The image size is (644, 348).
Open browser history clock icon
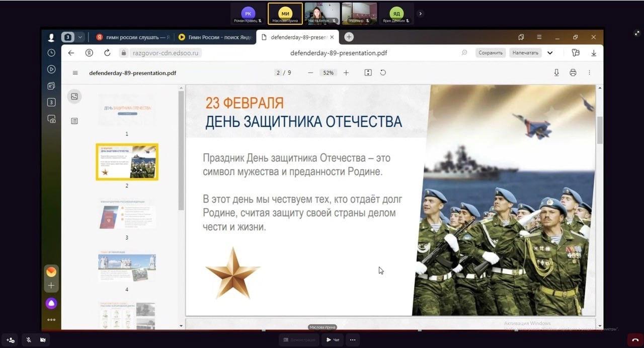(x=51, y=53)
